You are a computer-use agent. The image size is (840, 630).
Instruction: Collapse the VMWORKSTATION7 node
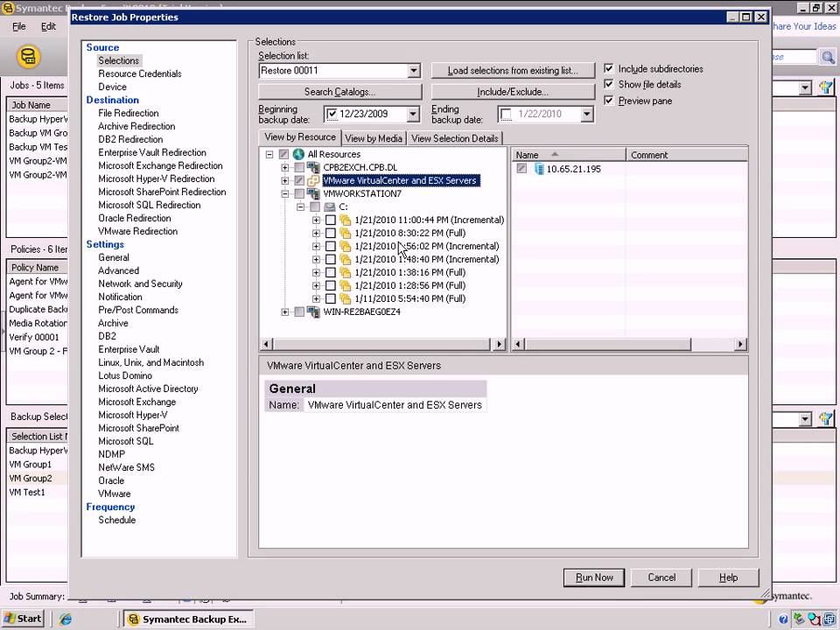285,194
